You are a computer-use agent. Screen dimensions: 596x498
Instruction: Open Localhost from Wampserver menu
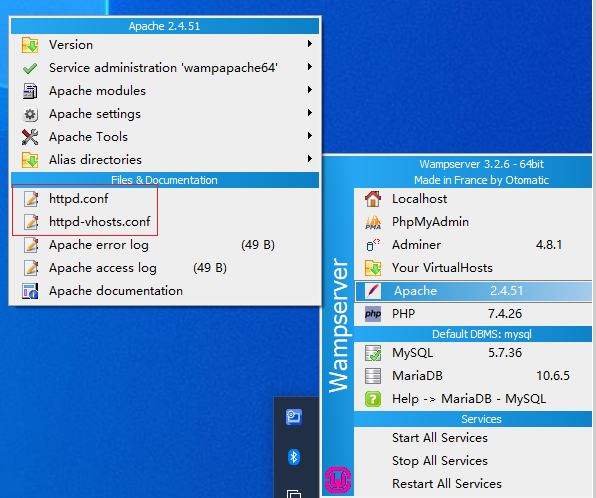473,199
